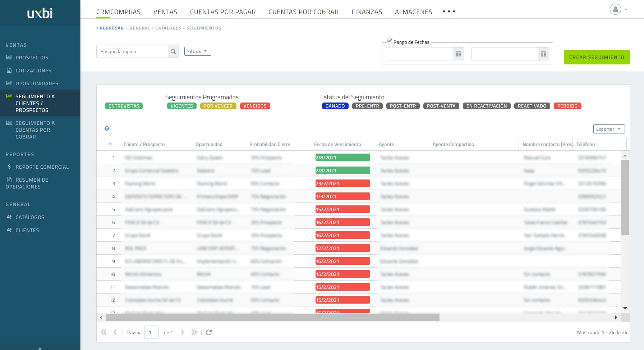644x350 pixels.
Task: Click the REGRESAR back link
Action: point(110,28)
